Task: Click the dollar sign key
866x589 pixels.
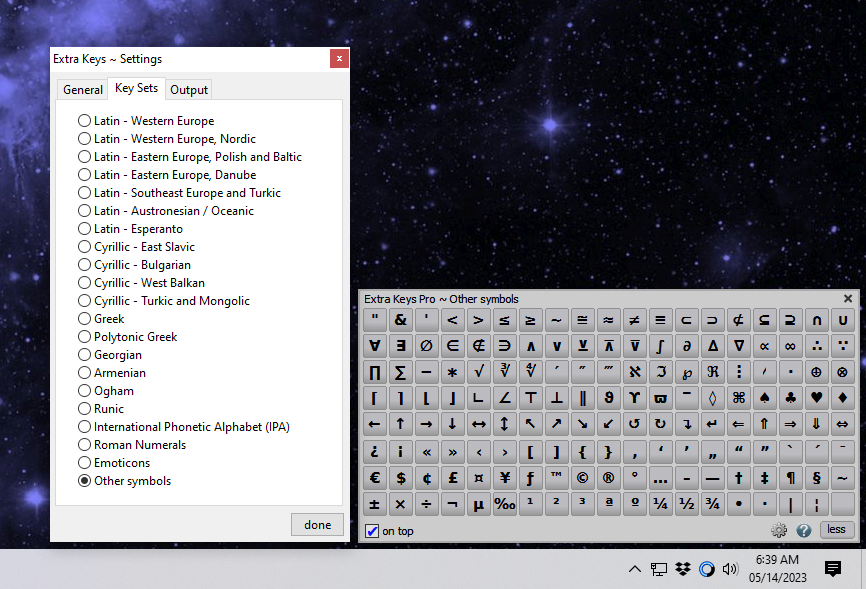Action: pyautogui.click(x=400, y=478)
